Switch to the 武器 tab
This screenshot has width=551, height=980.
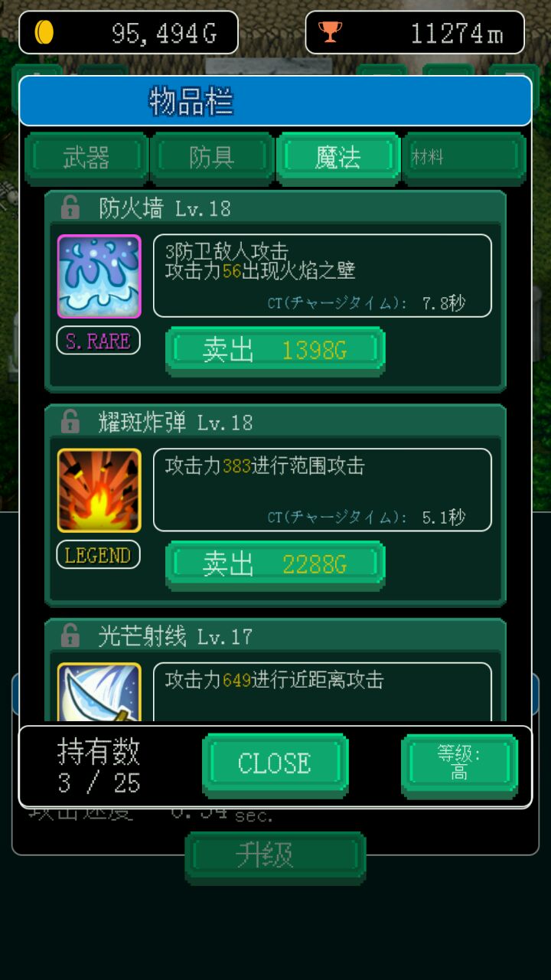click(x=86, y=158)
